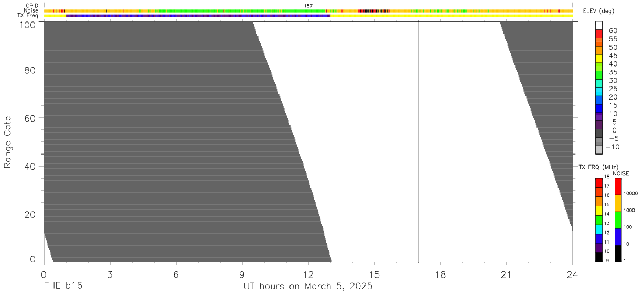Click yellow TX FRQ swatch between 14 and 15

coord(599,210)
